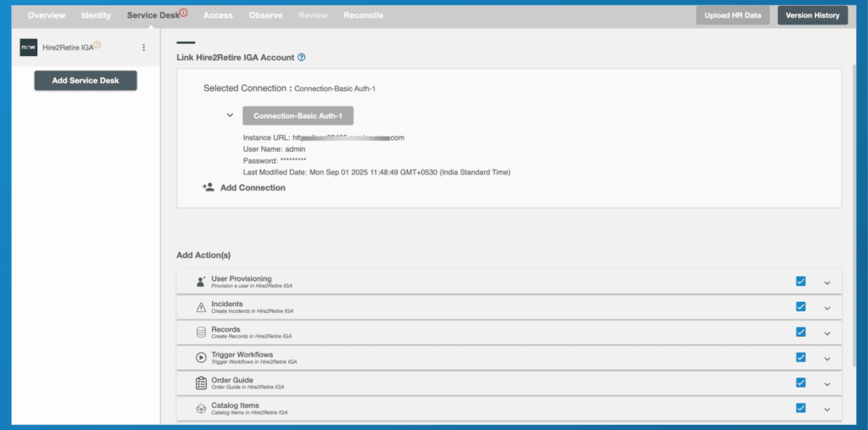Select the Connection-Basic Auth-1 button
Viewport: 868px width, 430px height.
[x=298, y=116]
